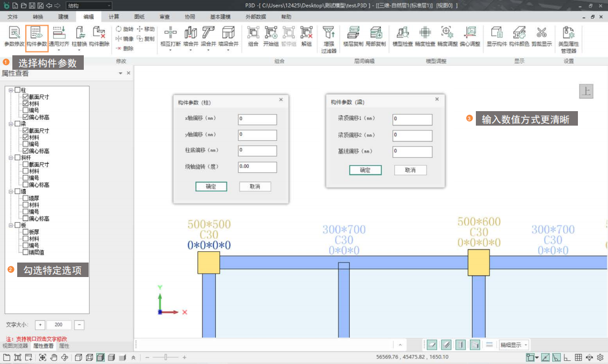Screen dimensions: 608x364
Task: Open the 精细显示 dropdown
Action: pyautogui.click(x=514, y=345)
